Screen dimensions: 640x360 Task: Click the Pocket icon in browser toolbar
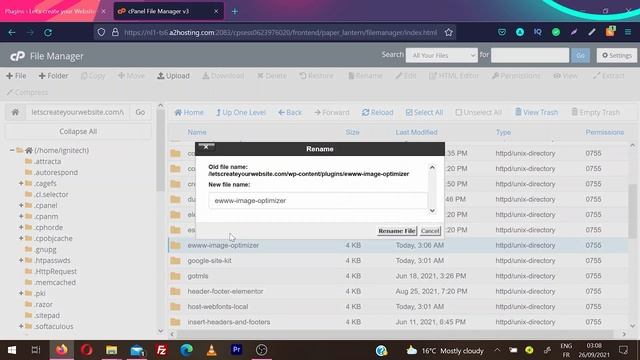(502, 32)
